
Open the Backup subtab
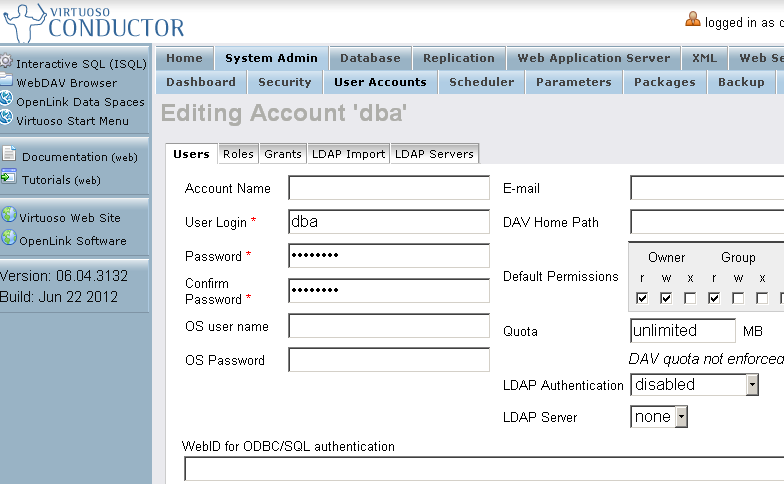click(742, 82)
